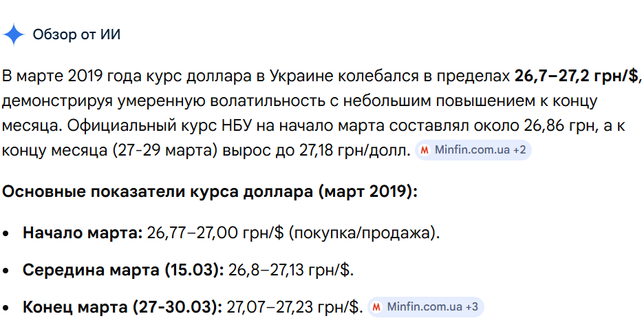Open the Minfin.com.ua +3 sources chip
The height and width of the screenshot is (336, 644).
pos(425,307)
